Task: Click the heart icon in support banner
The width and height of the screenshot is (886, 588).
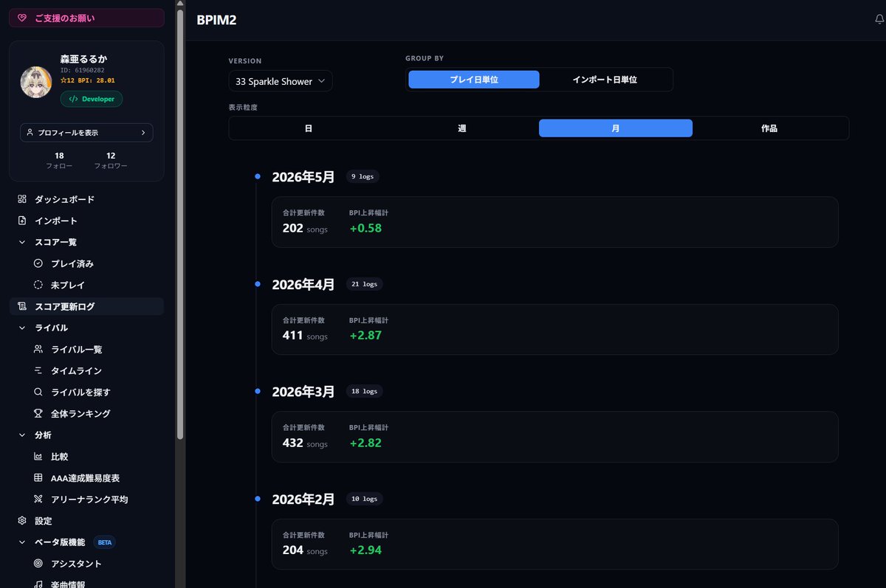Action: click(x=23, y=18)
